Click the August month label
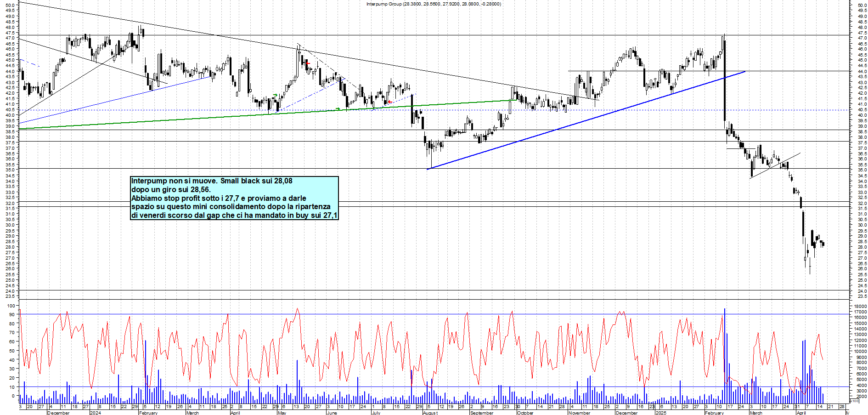868x415 pixels. [430, 413]
